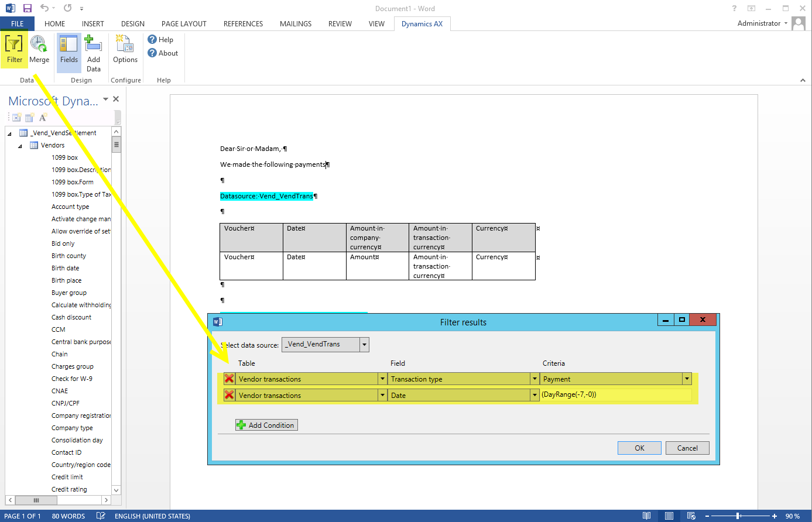The image size is (812, 522).
Task: Open the Options configure icon
Action: (125, 50)
